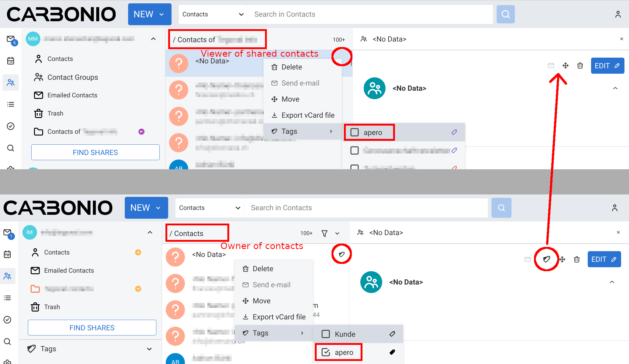
Task: Click search icon in bottom sidebar
Action: click(x=7, y=342)
